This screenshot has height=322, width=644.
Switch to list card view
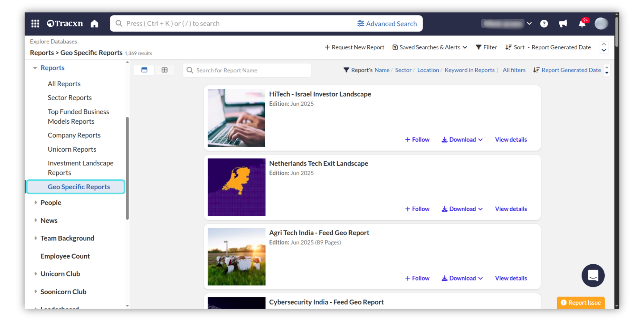click(x=144, y=70)
